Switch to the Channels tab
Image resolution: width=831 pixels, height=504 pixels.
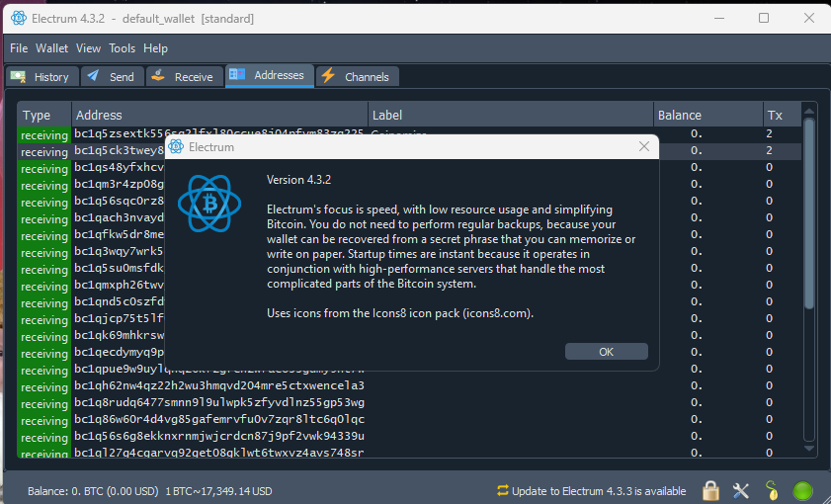point(358,77)
